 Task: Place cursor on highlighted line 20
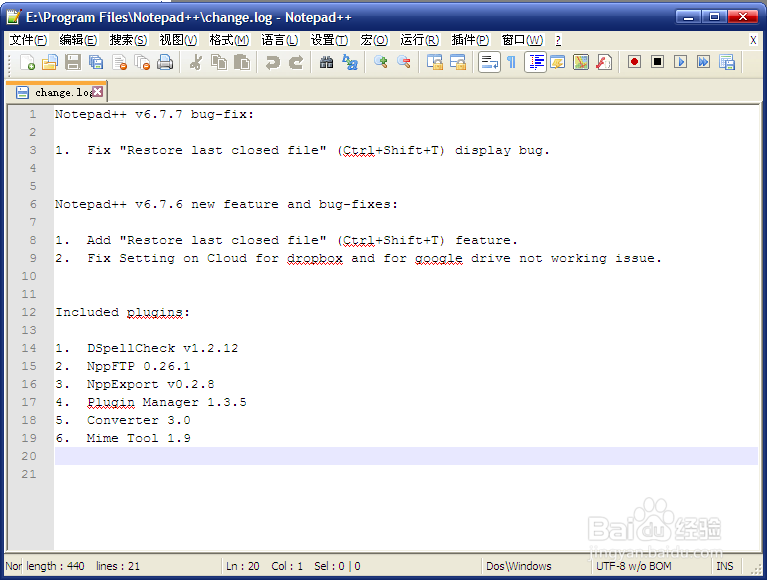406,456
